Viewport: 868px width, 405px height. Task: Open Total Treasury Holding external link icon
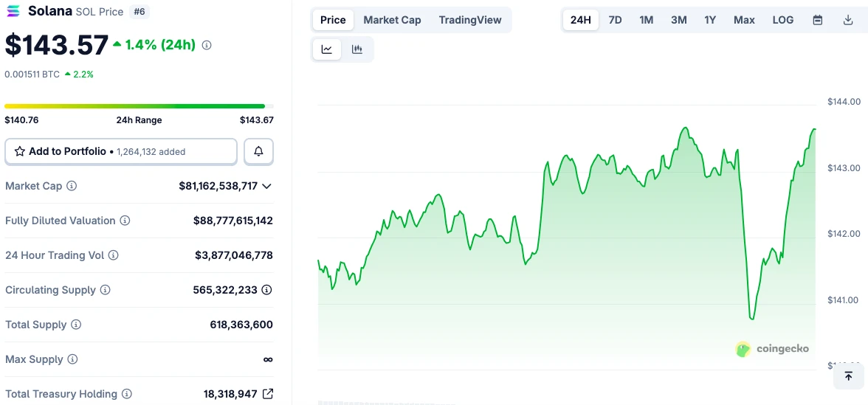(268, 394)
